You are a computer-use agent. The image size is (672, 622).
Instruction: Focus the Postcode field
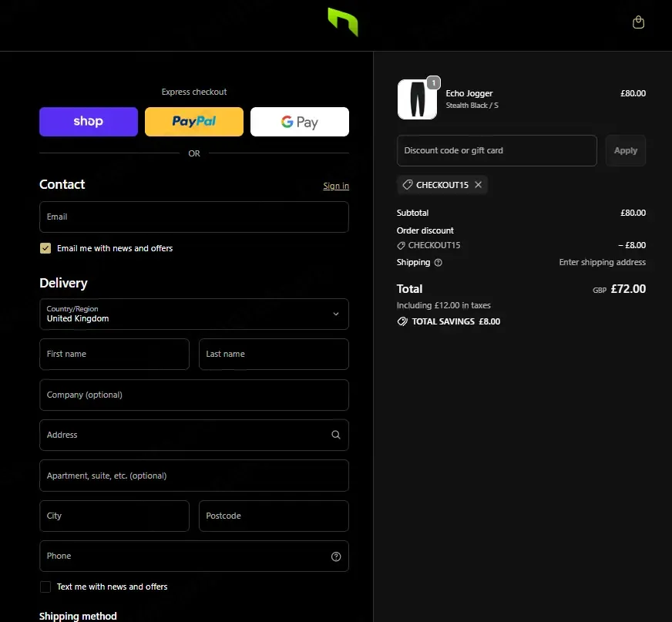click(x=274, y=516)
